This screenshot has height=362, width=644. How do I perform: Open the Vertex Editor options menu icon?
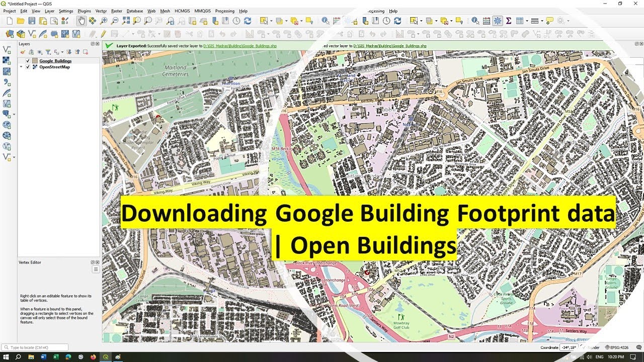click(x=96, y=269)
